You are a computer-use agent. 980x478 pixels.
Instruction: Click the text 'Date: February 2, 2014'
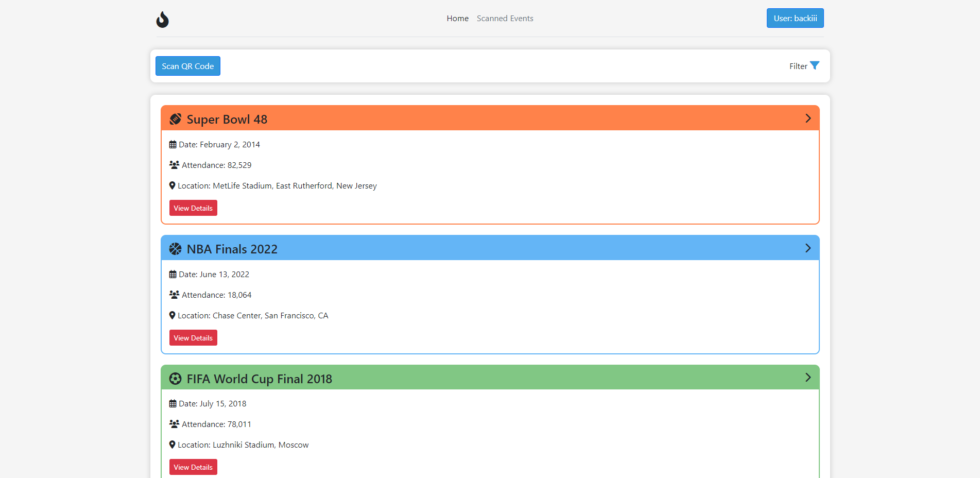[x=219, y=145]
